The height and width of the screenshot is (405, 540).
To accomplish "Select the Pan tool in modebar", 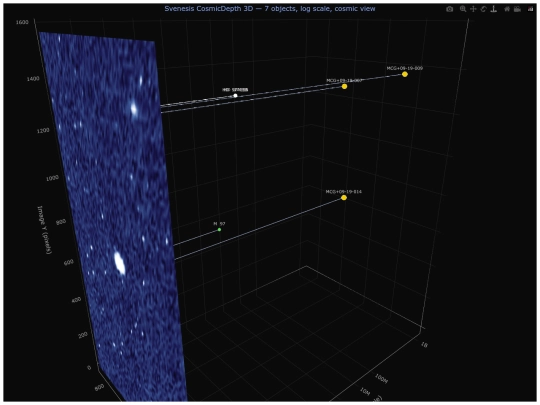I will 473,9.
